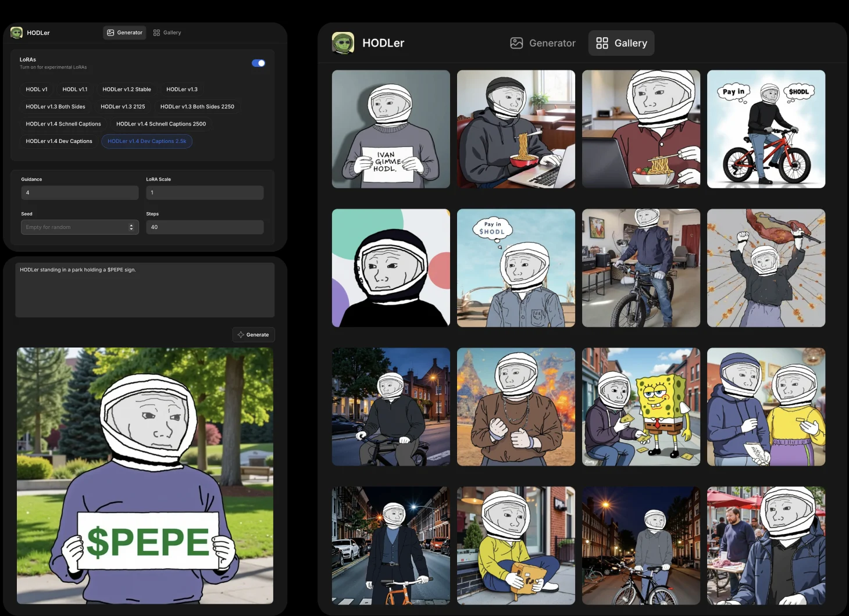Switch to Generator tab in the large panel
Image resolution: width=849 pixels, height=616 pixels.
pos(543,43)
